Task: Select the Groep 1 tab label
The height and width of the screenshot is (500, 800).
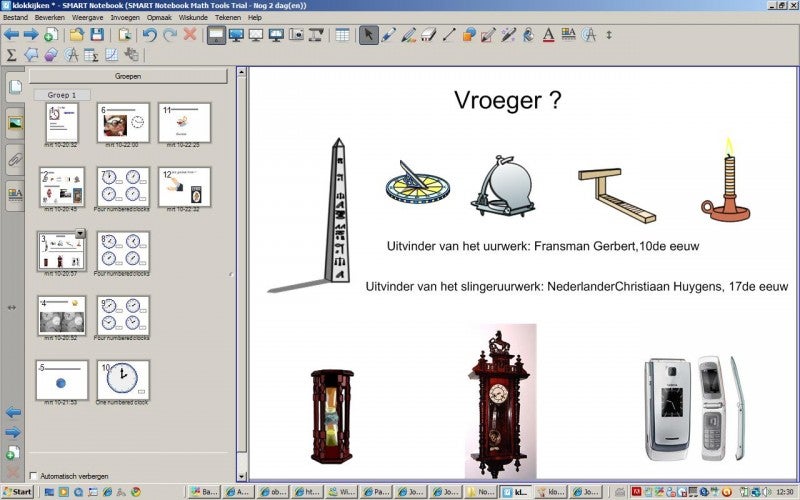Action: 61,95
